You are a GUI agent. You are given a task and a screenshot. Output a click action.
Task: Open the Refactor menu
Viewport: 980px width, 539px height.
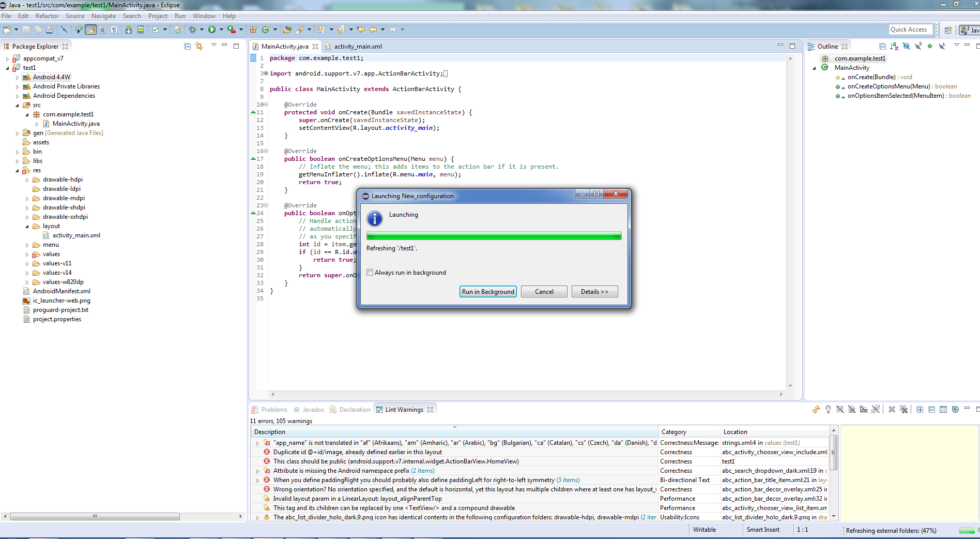[47, 16]
